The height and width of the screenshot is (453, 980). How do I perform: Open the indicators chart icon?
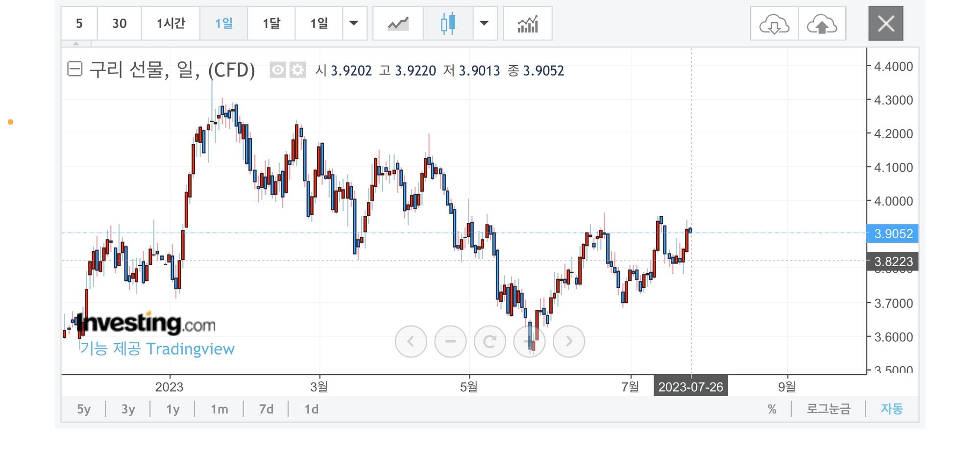[x=527, y=24]
